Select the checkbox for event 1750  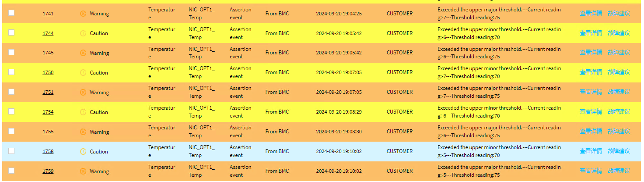coord(11,72)
